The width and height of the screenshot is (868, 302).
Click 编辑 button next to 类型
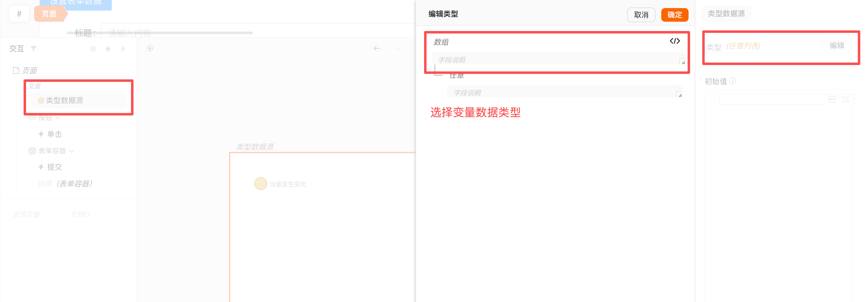[x=836, y=46]
